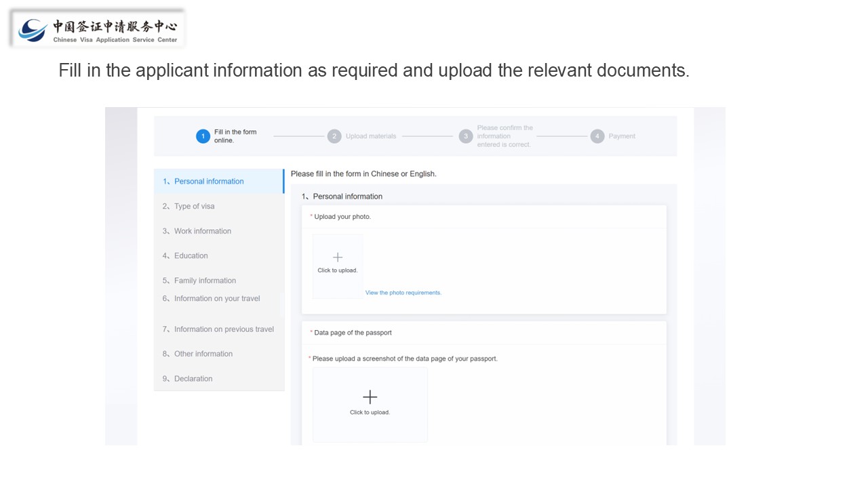This screenshot has width=868, height=488.
Task: Open Information on previous travel section
Action: [219, 329]
